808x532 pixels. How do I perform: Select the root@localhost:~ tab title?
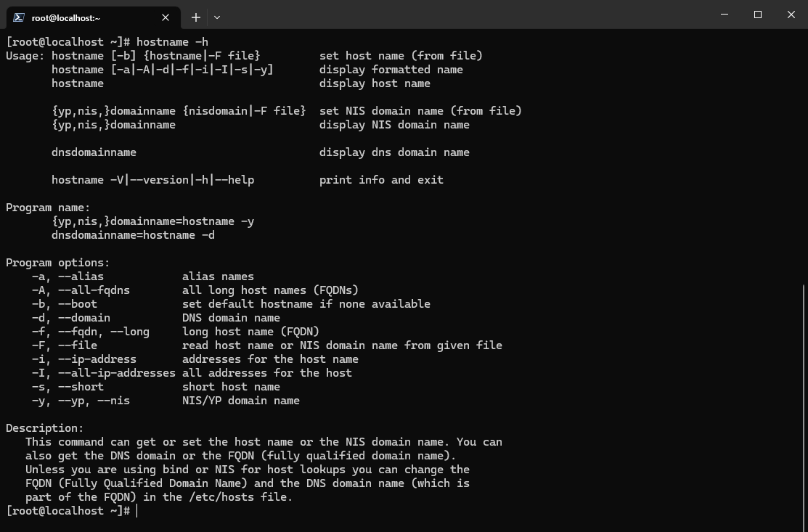click(x=66, y=17)
